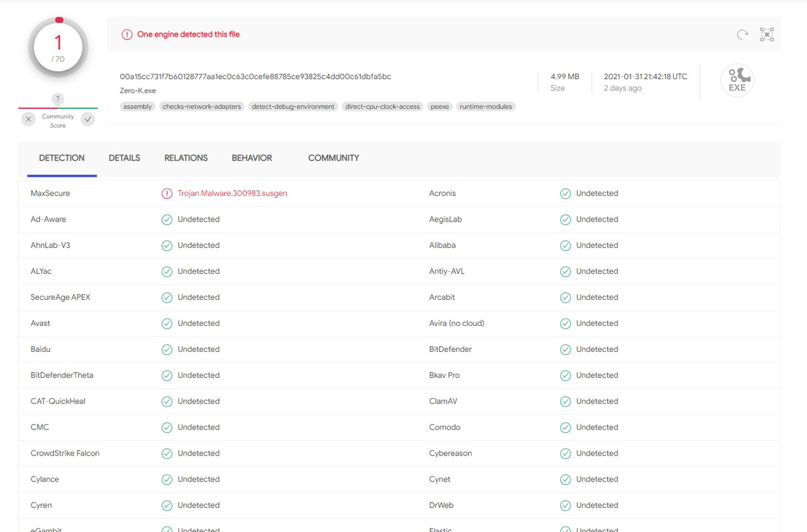Click the CMC engine name
The height and width of the screenshot is (532, 807).
point(40,428)
